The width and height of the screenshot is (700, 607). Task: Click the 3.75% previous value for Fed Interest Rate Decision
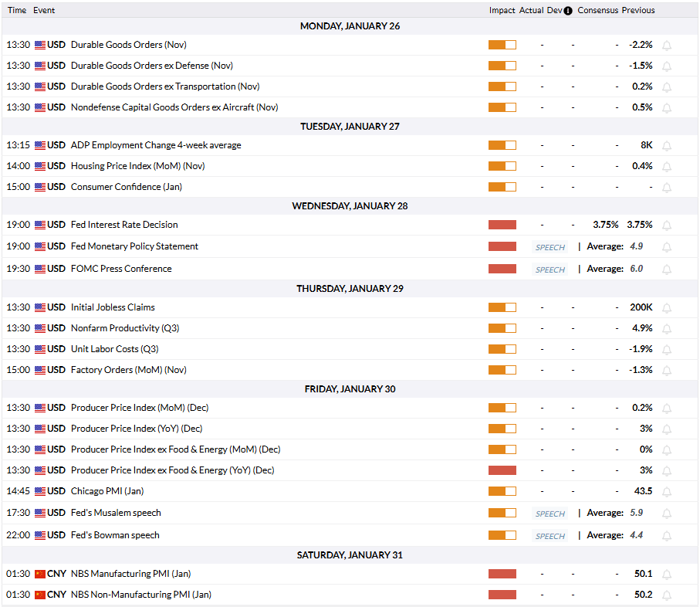(x=638, y=225)
